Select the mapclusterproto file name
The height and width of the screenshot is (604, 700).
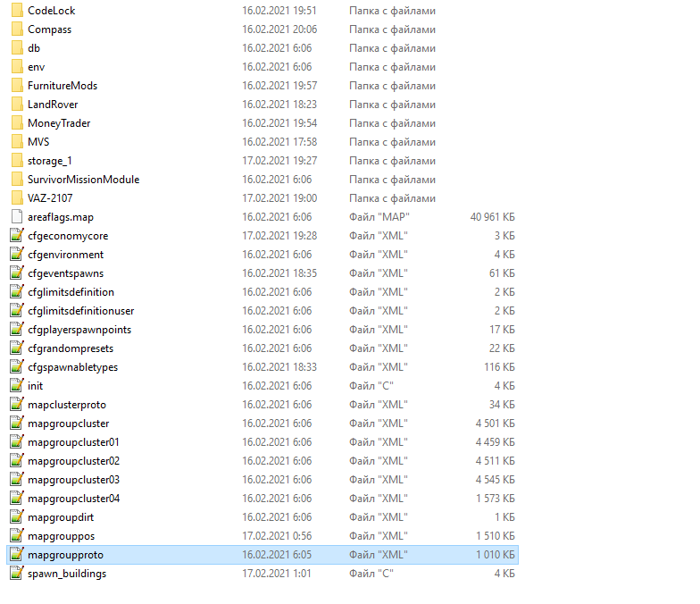pos(67,405)
